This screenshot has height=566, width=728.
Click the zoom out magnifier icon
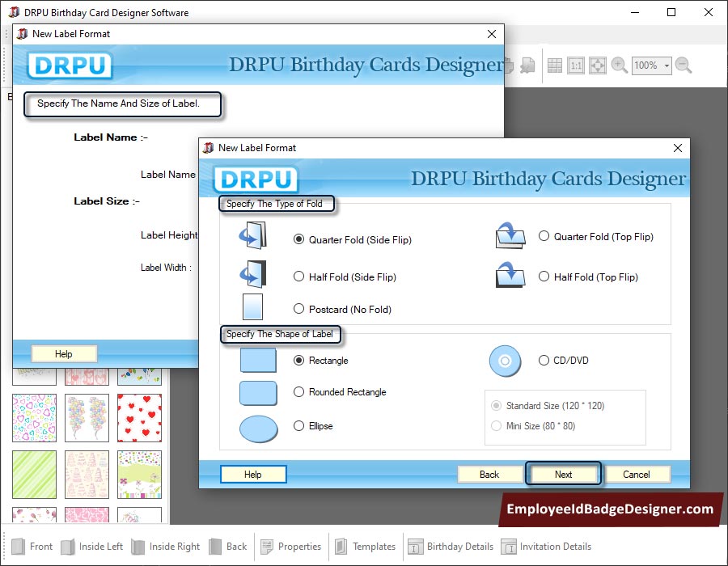[x=684, y=65]
